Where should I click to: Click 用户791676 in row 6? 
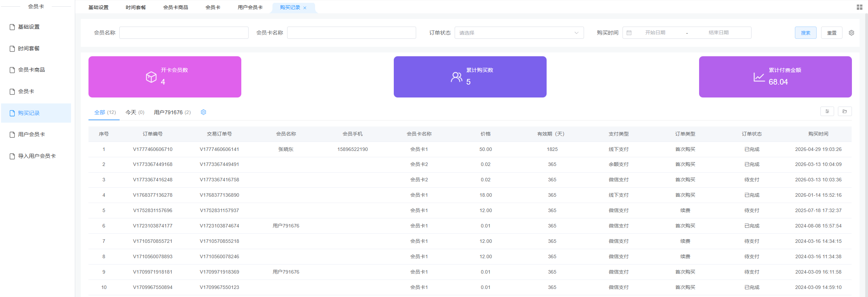pyautogui.click(x=286, y=226)
